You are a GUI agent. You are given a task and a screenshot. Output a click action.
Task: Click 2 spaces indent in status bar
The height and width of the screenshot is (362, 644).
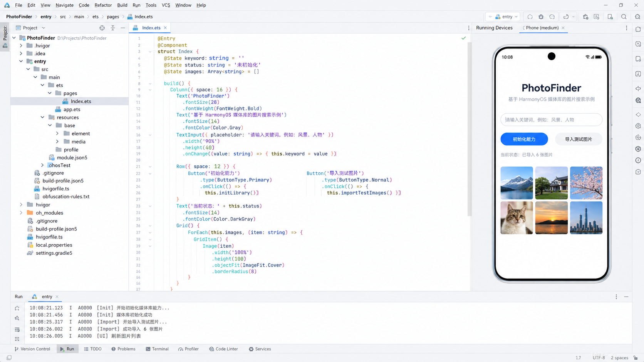click(619, 358)
